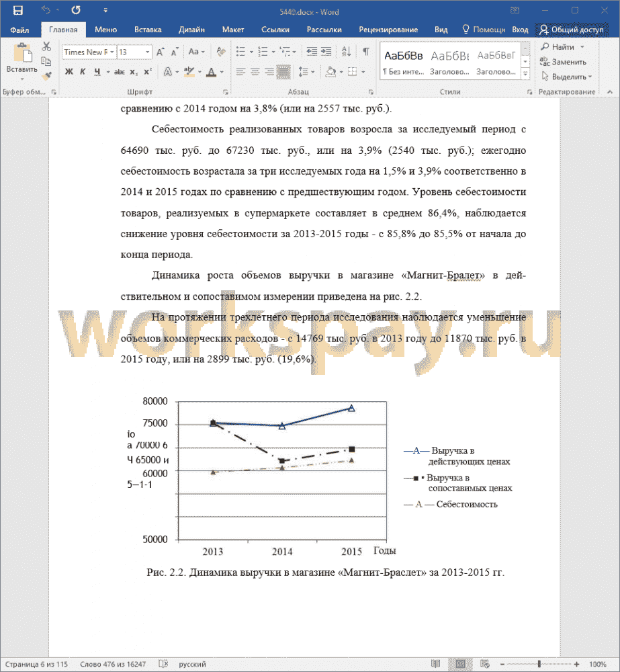Increase font size with the large A icon
This screenshot has width=620, height=672.
click(x=161, y=52)
